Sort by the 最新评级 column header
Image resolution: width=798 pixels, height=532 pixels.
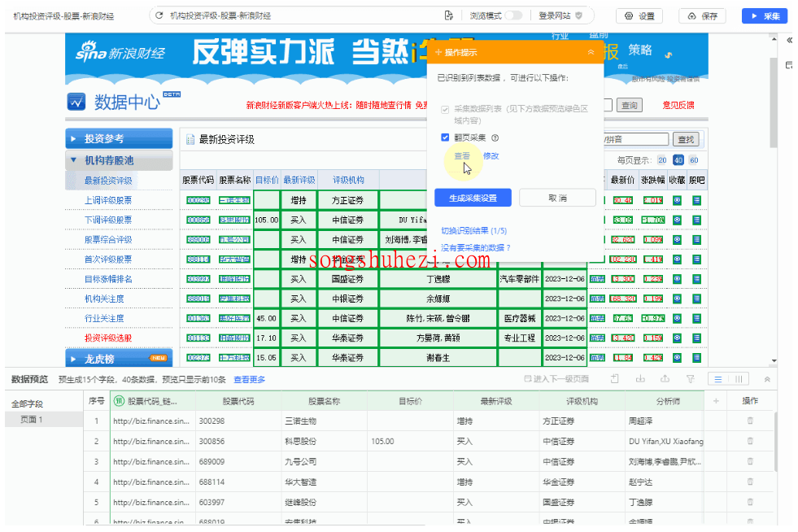(x=299, y=181)
